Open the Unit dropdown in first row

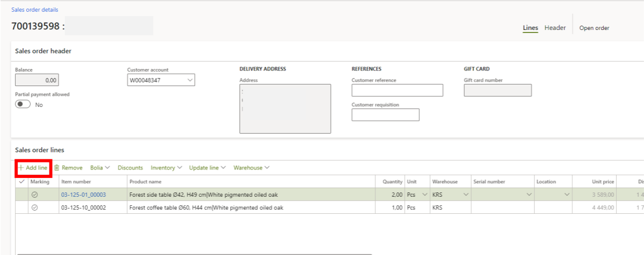pyautogui.click(x=425, y=195)
